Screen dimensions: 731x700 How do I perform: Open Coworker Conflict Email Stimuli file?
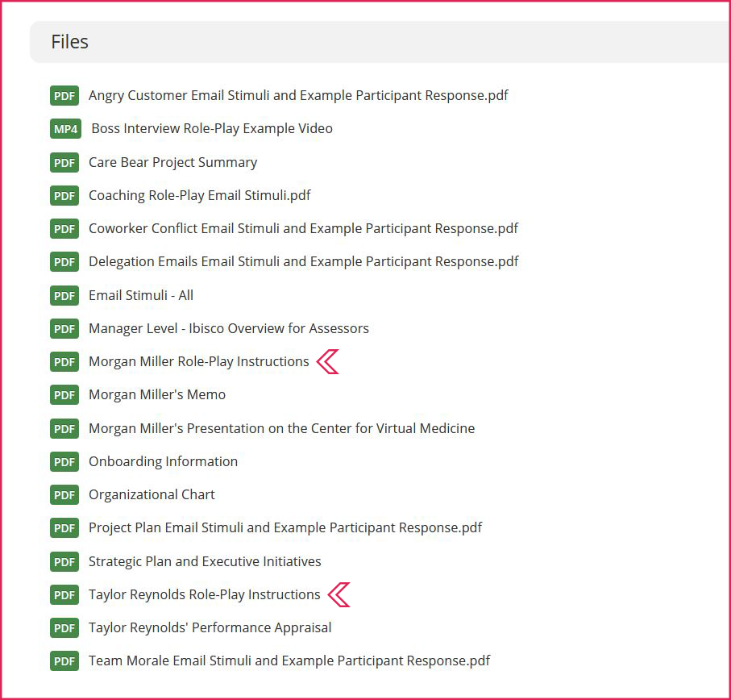pyautogui.click(x=303, y=228)
